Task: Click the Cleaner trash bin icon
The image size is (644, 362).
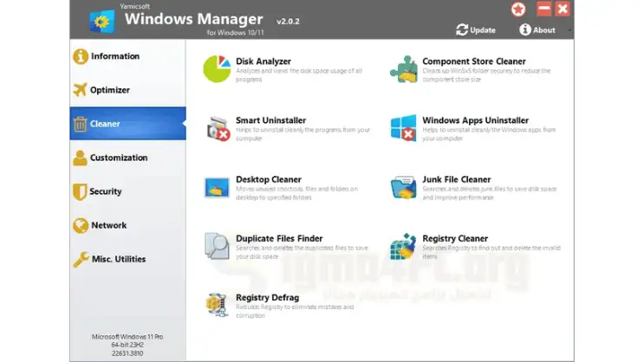Action: point(80,124)
